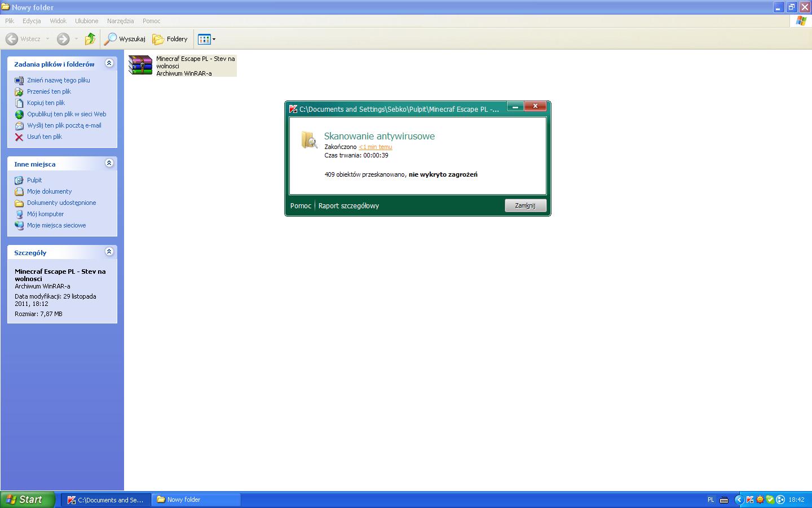Image resolution: width=812 pixels, height=508 pixels.
Task: Click the 18:42 system clock
Action: coord(797,500)
